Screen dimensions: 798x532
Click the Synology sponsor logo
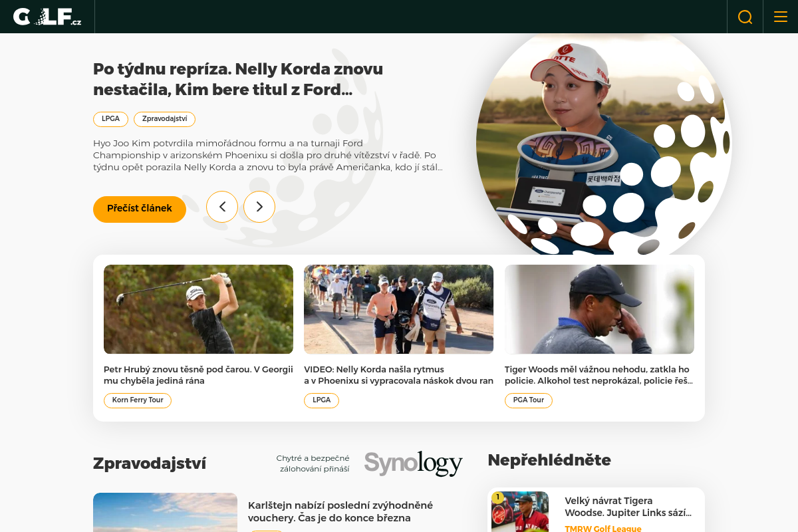click(x=413, y=464)
